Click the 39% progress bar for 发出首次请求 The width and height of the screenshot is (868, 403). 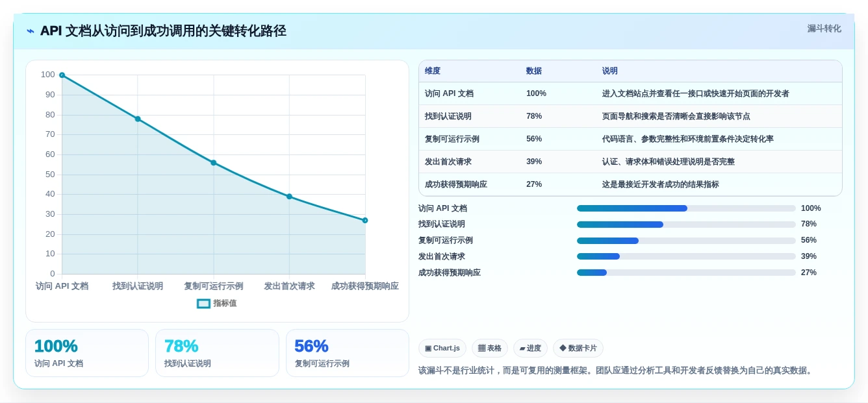[x=686, y=256]
